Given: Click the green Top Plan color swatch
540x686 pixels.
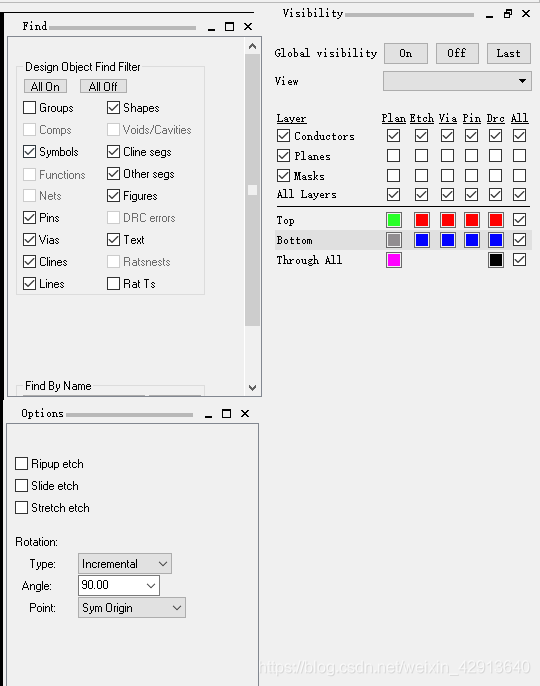Looking at the screenshot, I should 394,220.
